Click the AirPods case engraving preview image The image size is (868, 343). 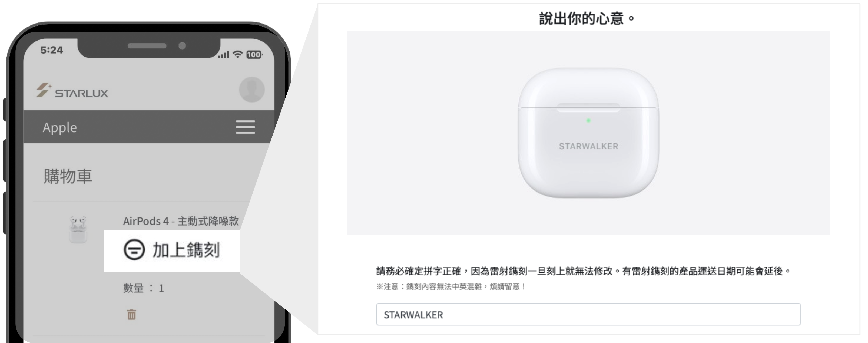click(588, 133)
